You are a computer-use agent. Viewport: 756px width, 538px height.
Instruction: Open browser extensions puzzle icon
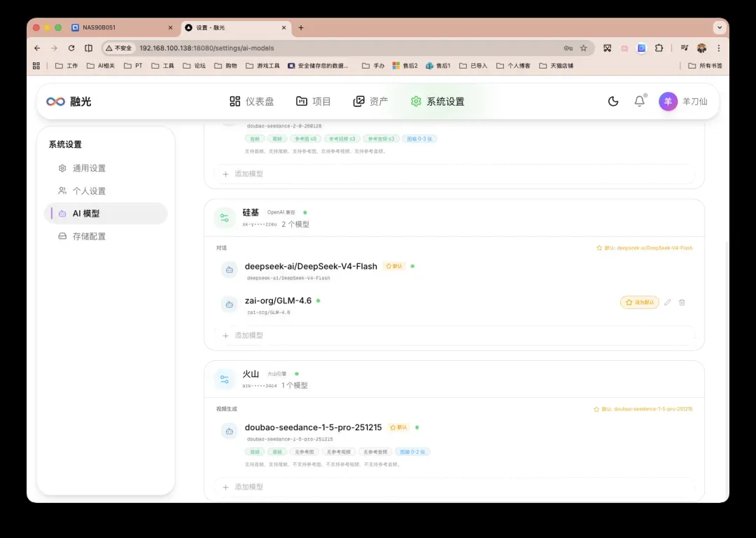[x=659, y=48]
